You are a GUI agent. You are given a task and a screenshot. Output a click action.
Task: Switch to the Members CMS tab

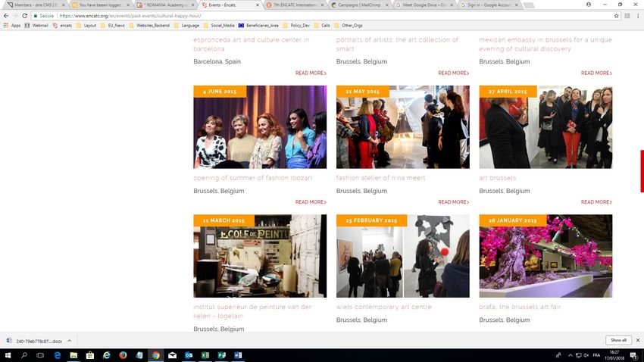click(35, 5)
